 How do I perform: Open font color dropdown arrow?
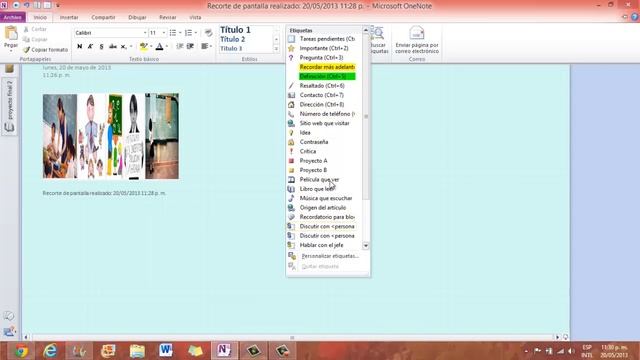click(167, 47)
